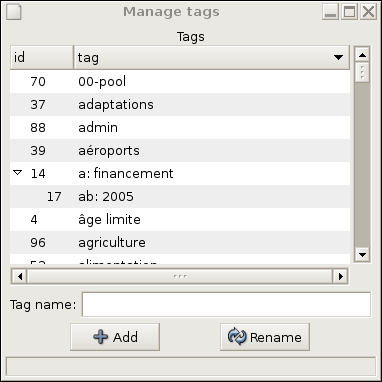Click the vertical scrollbar up arrow
The height and width of the screenshot is (382, 382).
(362, 55)
